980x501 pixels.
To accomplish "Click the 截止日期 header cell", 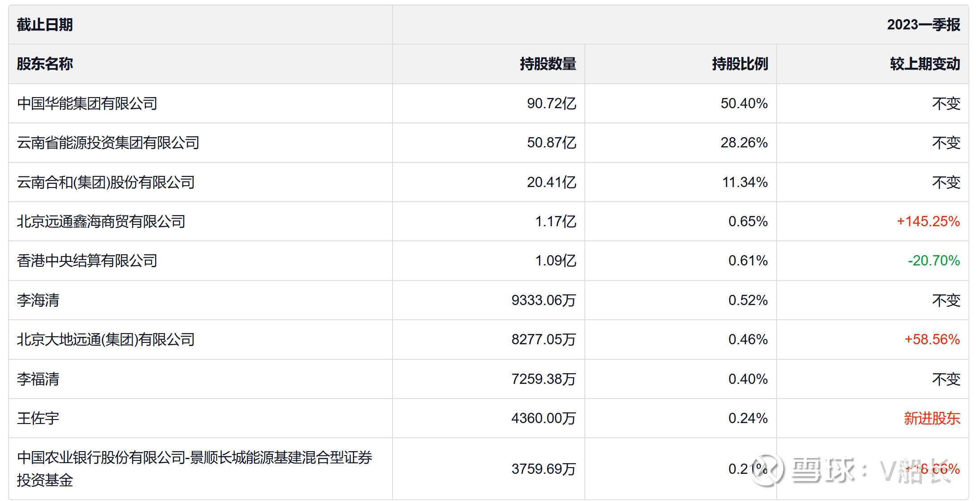I will (200, 24).
